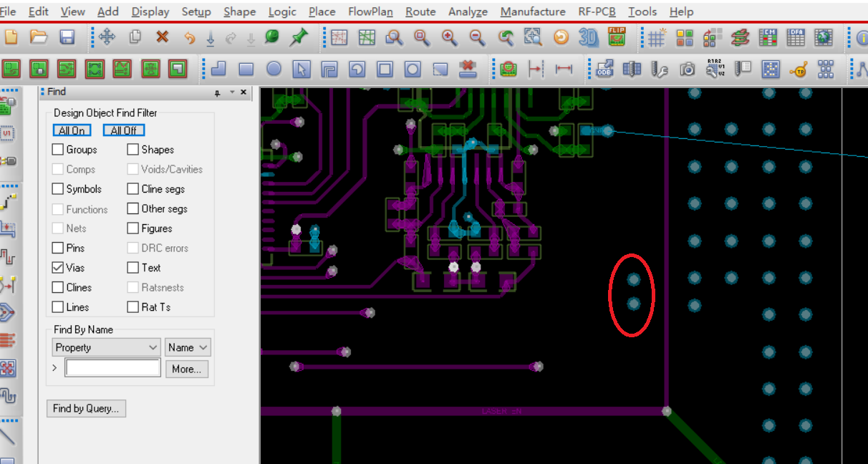Click the Zoom Out magnifier icon
Image resolution: width=868 pixels, height=464 pixels.
(x=477, y=37)
